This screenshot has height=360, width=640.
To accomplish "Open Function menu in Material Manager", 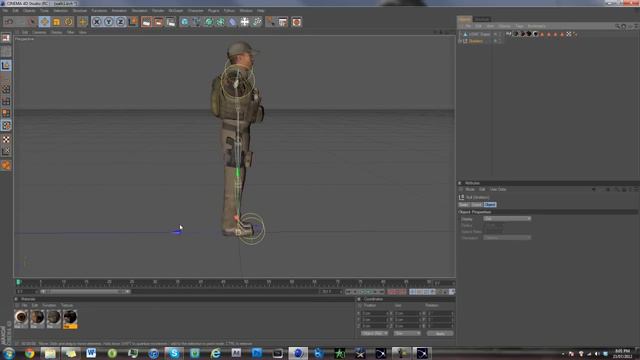I will 49,305.
